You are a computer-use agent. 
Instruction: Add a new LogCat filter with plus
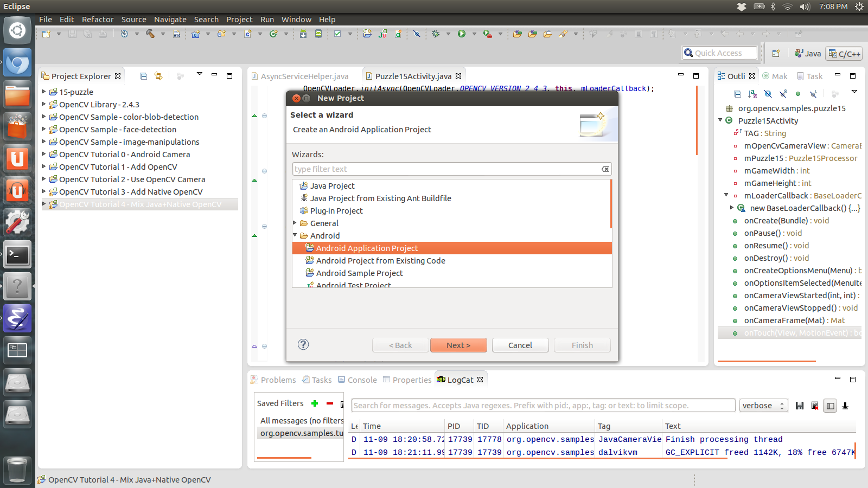point(315,403)
